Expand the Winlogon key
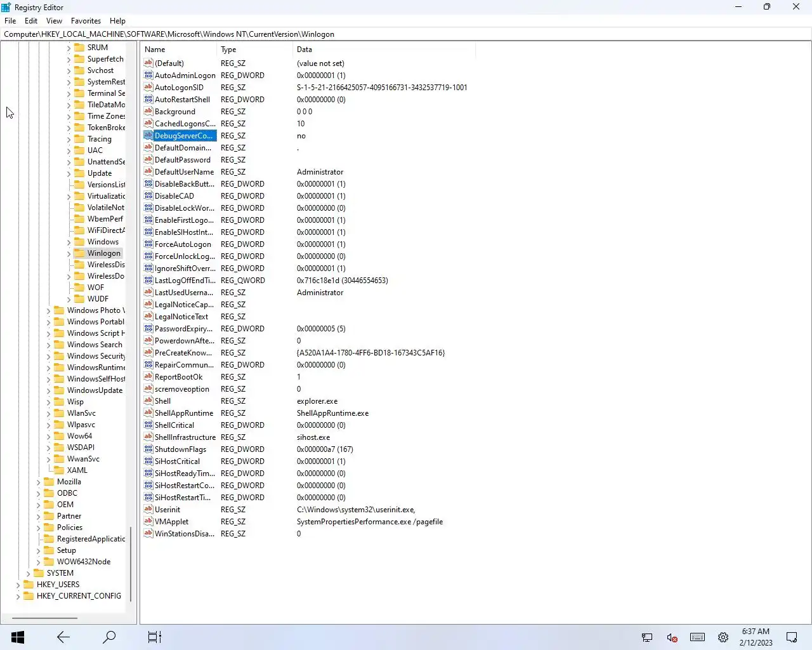Viewport: 812px width, 650px height. coord(69,253)
